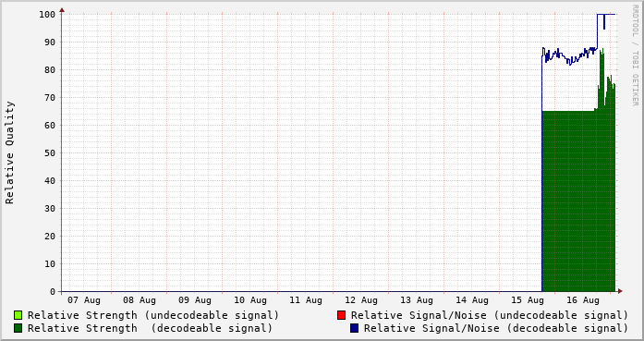Select the Relative Strength (decodeable signal) legend label

point(150,329)
